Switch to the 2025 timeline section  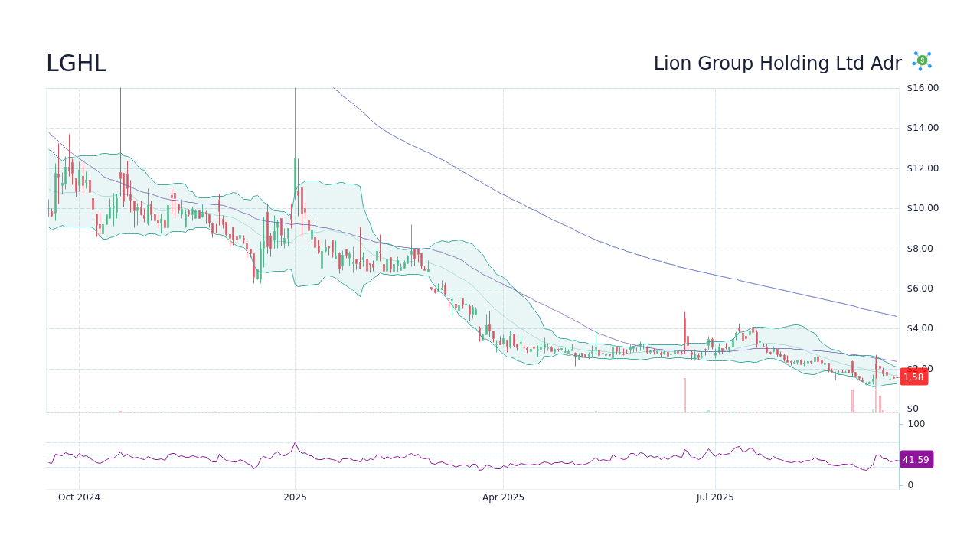(295, 497)
